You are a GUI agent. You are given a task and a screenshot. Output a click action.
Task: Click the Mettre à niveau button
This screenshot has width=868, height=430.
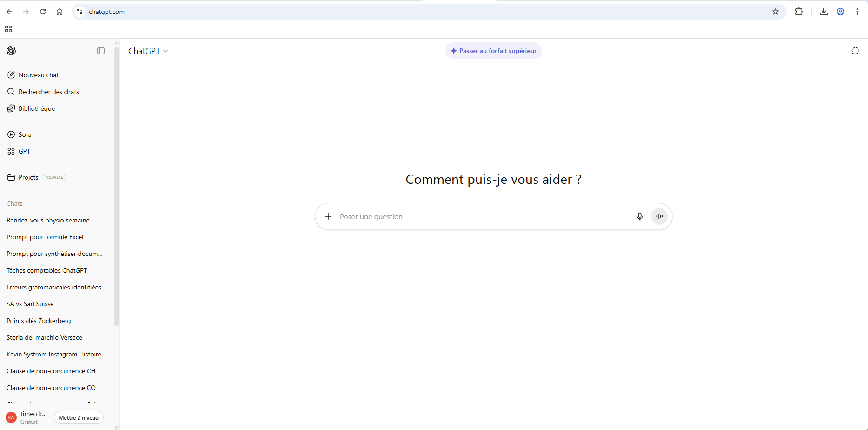(79, 417)
